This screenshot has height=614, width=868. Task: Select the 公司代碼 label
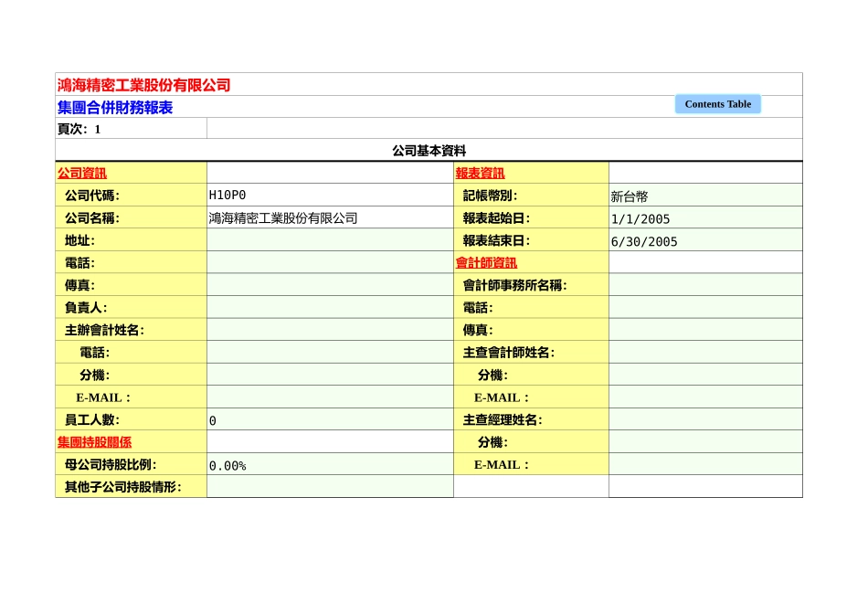[92, 196]
